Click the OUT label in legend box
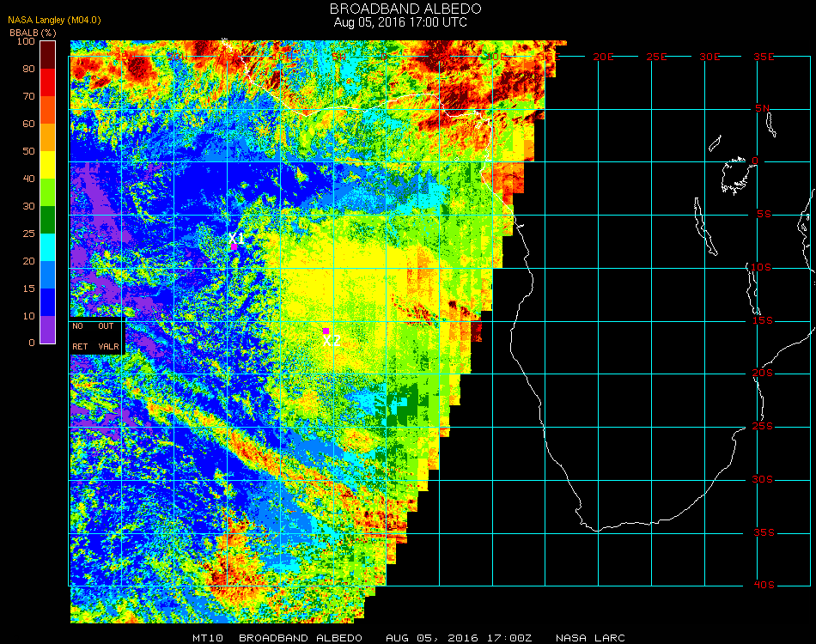 coord(106,326)
